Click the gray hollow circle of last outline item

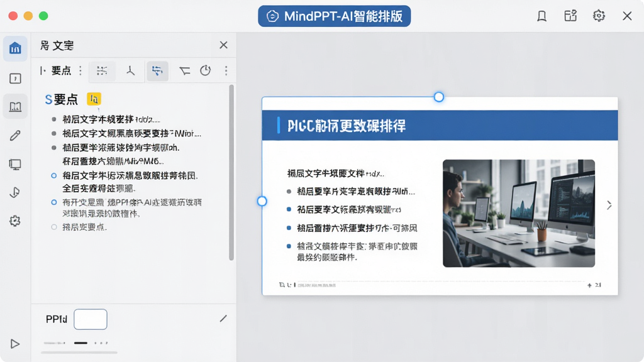click(54, 227)
